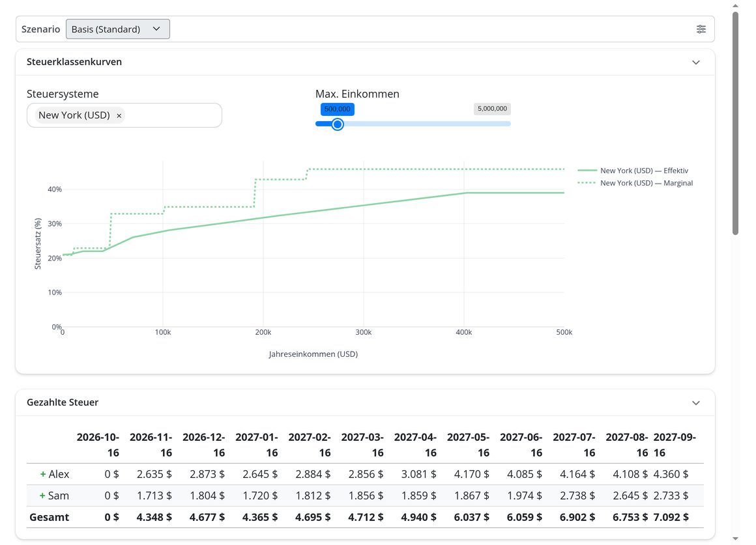
Task: Collapse the Steuerklassenkurven panel chevron
Action: pos(696,62)
